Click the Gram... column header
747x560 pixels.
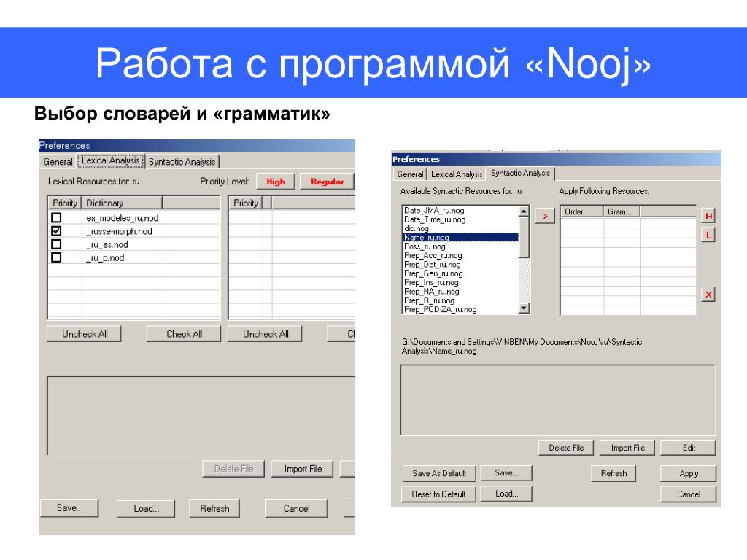(622, 211)
